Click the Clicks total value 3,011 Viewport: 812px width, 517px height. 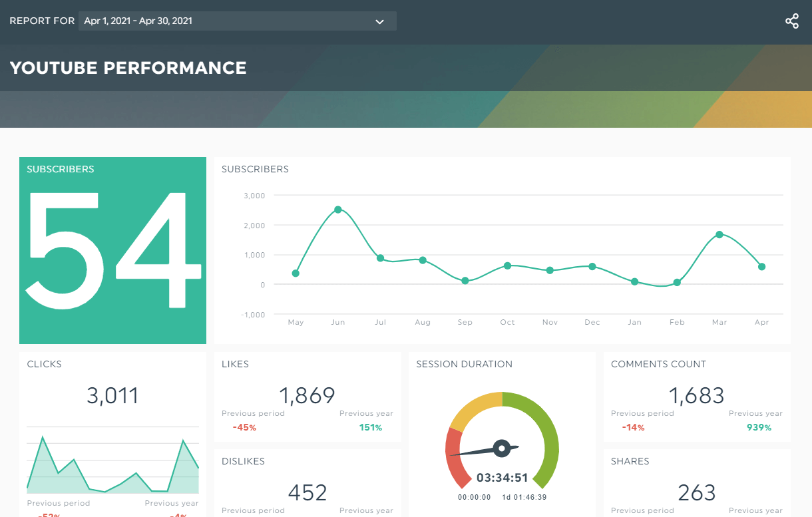pos(113,396)
